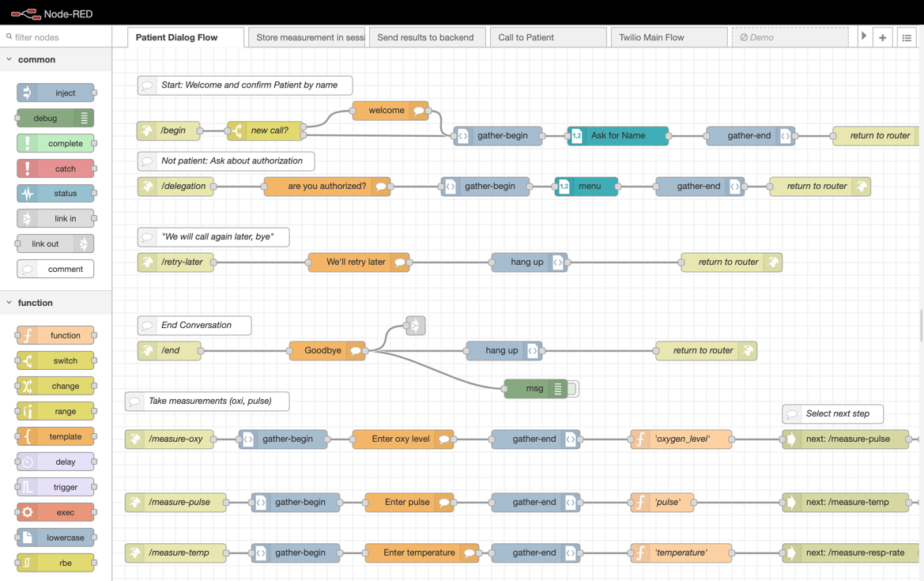The image size is (924, 581).
Task: Collapse the function palette category
Action: (9, 302)
